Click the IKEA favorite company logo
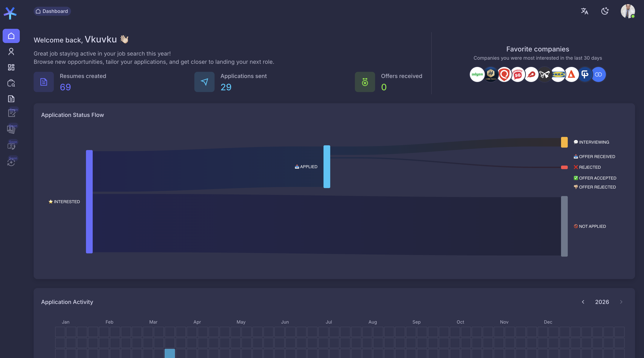 tap(558, 75)
